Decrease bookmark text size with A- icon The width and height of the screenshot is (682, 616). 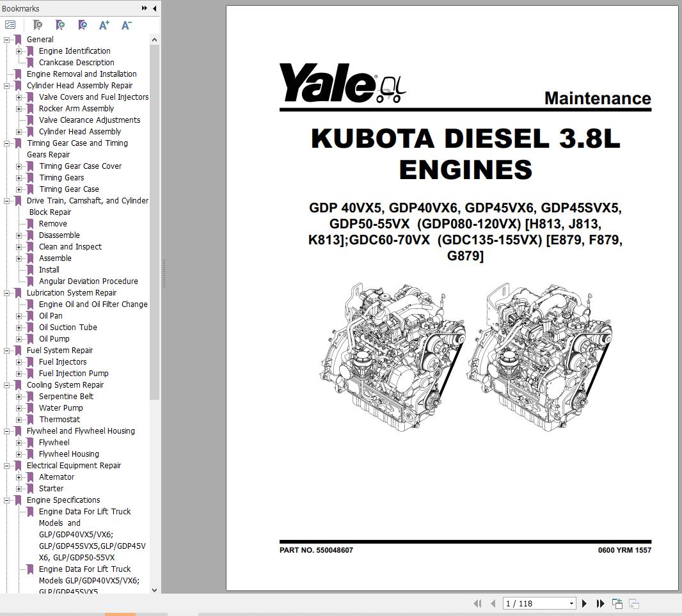125,25
